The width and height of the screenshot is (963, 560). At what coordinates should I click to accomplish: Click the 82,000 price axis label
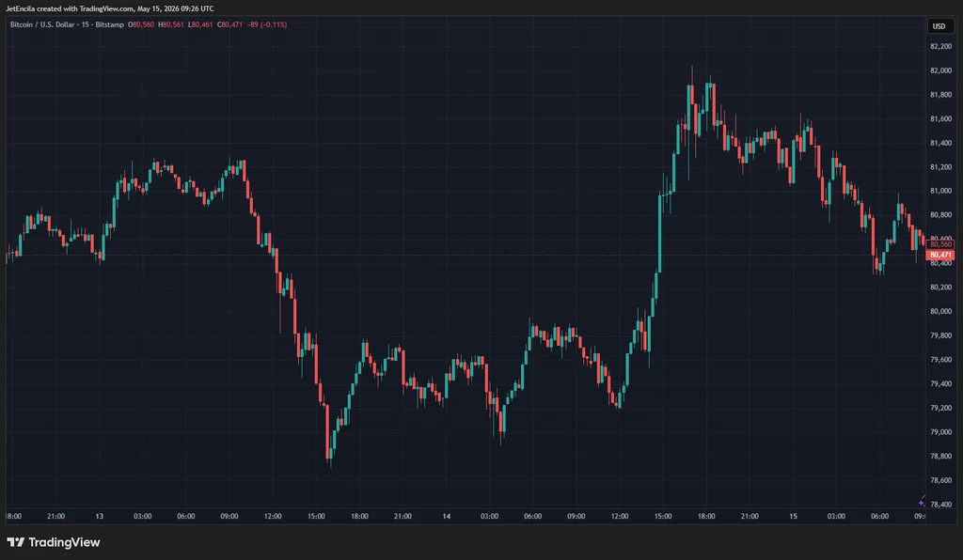tap(940, 70)
